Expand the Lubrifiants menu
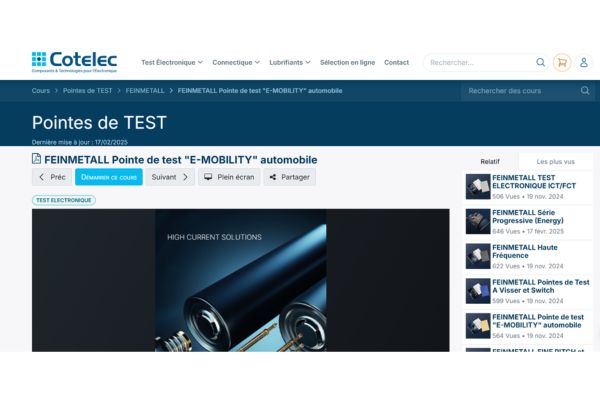600x400 pixels. point(290,62)
